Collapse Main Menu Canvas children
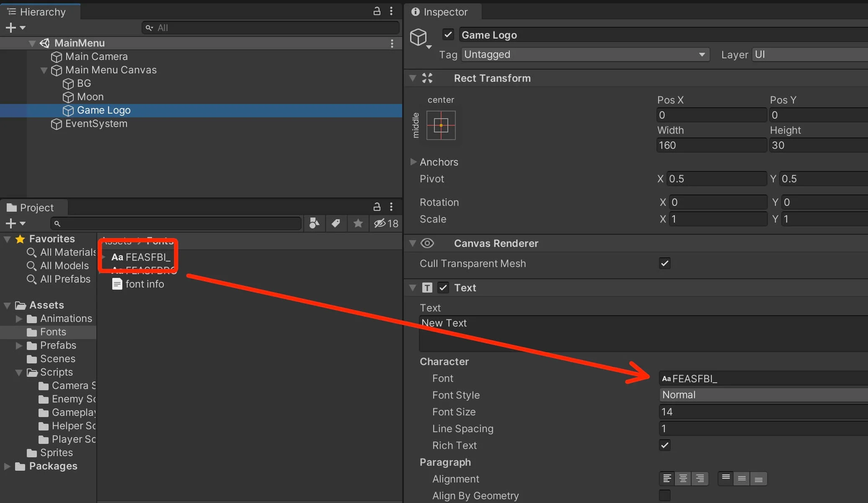Viewport: 868px width, 503px height. click(x=44, y=70)
